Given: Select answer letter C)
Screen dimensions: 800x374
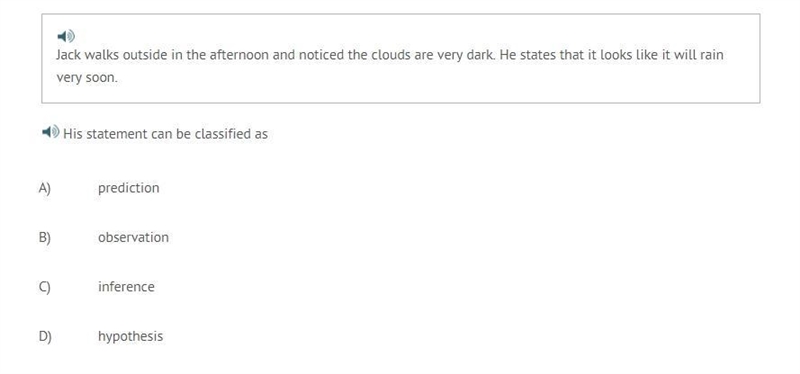Looking at the screenshot, I should [x=45, y=287].
